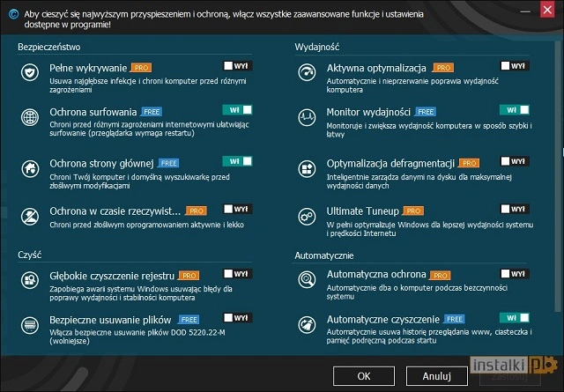Enable the Pełne wykrywanie toggle
The width and height of the screenshot is (564, 392).
tap(236, 65)
